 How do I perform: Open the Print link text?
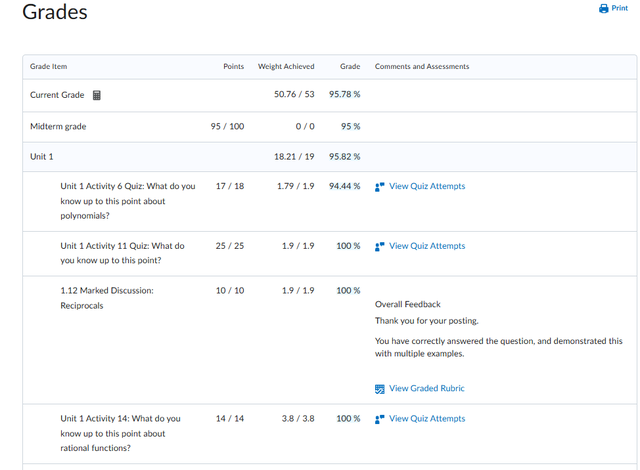pos(620,8)
